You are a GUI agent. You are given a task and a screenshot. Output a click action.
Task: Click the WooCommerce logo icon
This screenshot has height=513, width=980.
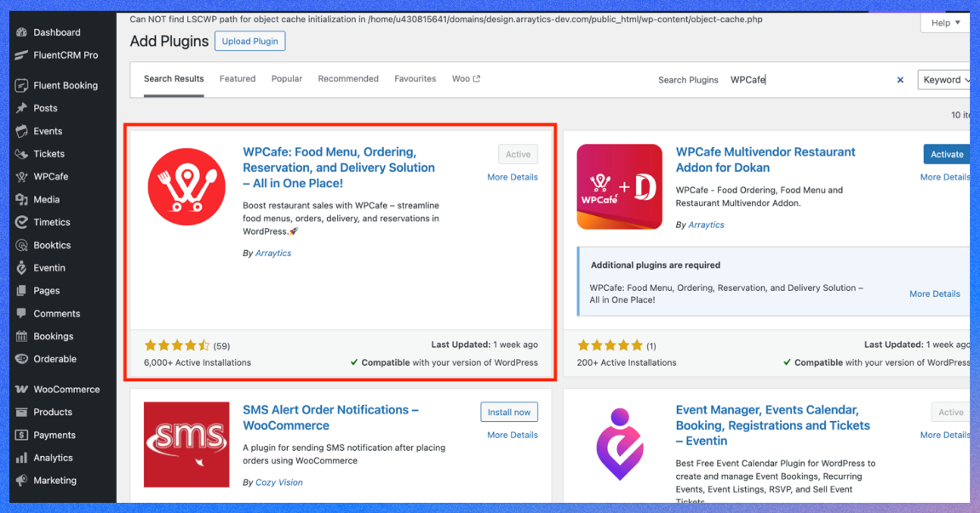tap(22, 390)
